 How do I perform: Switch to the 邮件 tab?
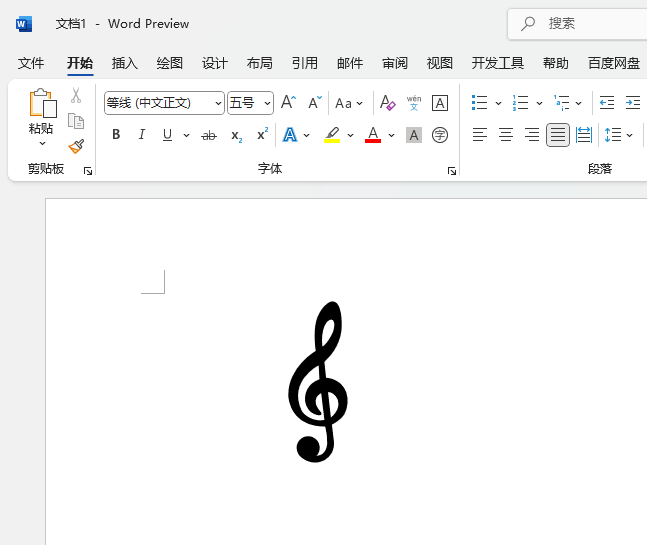pyautogui.click(x=350, y=63)
